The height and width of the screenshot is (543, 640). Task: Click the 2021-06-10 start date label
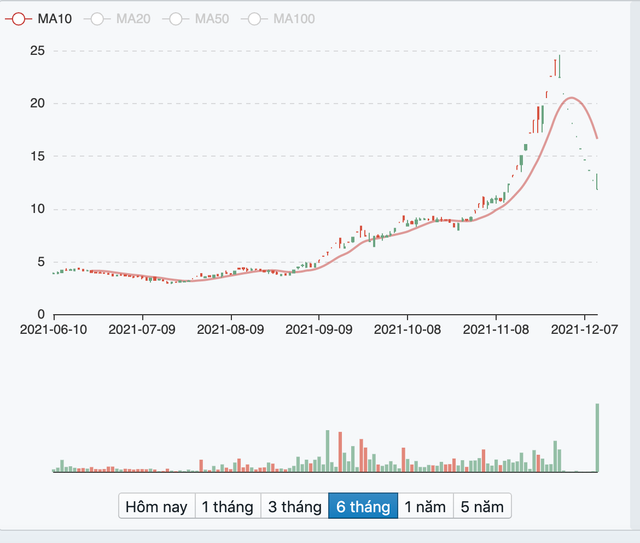coord(56,327)
